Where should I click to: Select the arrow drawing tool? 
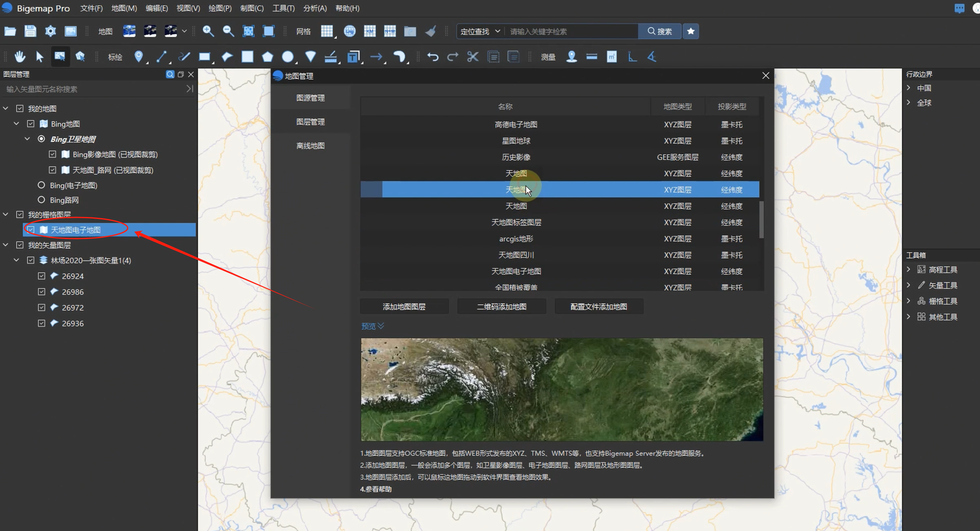tap(377, 57)
